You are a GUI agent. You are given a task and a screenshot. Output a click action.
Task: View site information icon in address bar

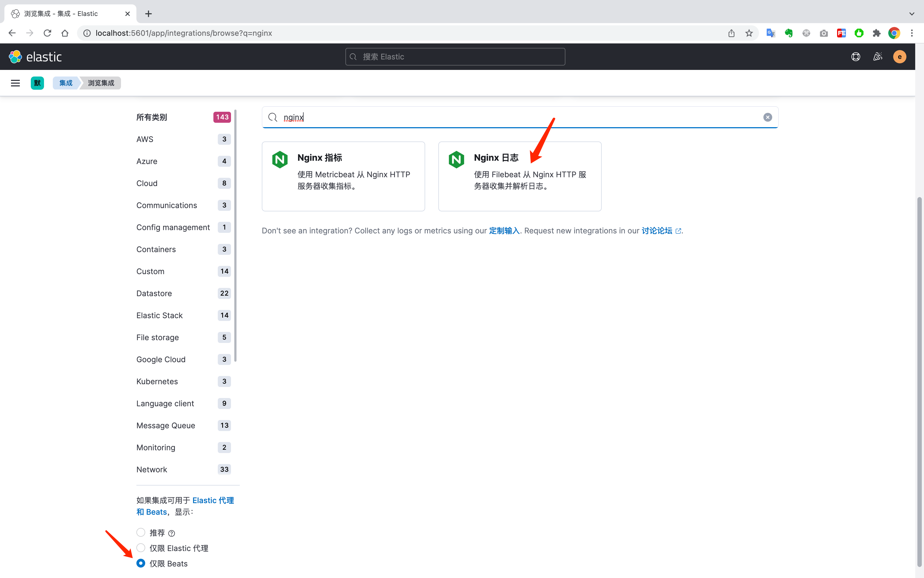point(87,33)
